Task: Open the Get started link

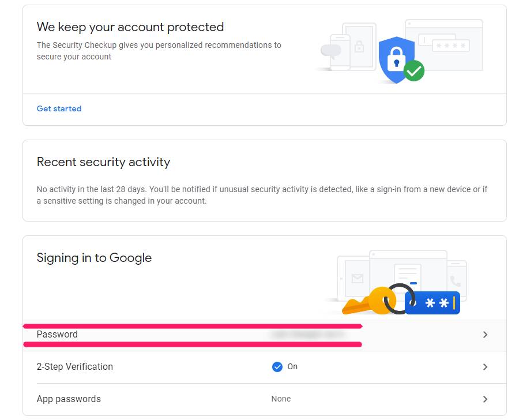Action: click(59, 108)
